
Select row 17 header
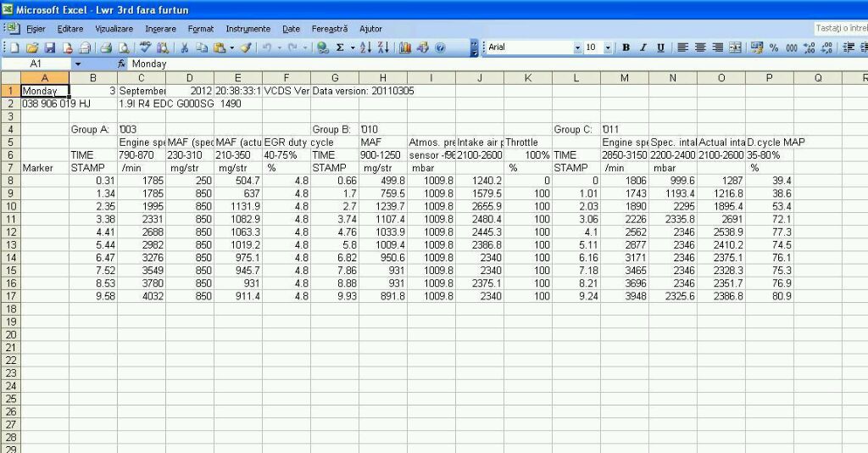coord(10,296)
